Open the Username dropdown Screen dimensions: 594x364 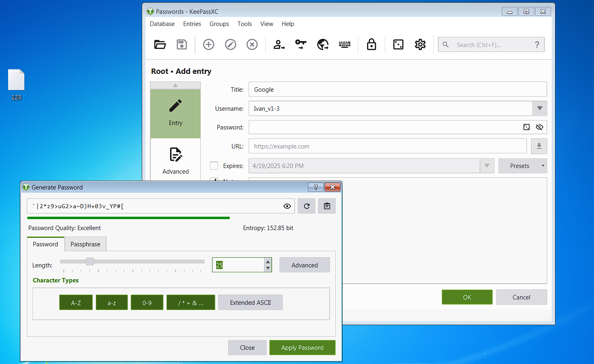[540, 108]
